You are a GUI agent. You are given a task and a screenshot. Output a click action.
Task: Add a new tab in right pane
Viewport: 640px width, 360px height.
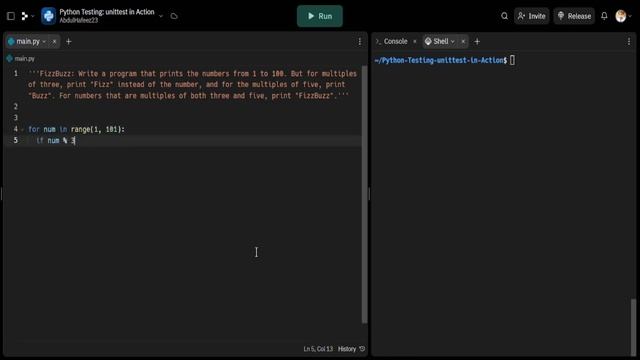coord(477,41)
